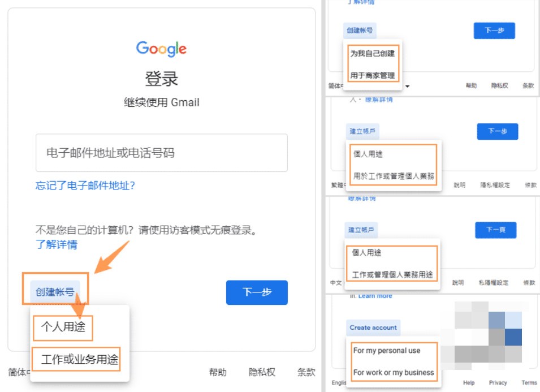Open small 条款 link in 用于商家管理 panel
The image size is (540, 392).
[528, 85]
